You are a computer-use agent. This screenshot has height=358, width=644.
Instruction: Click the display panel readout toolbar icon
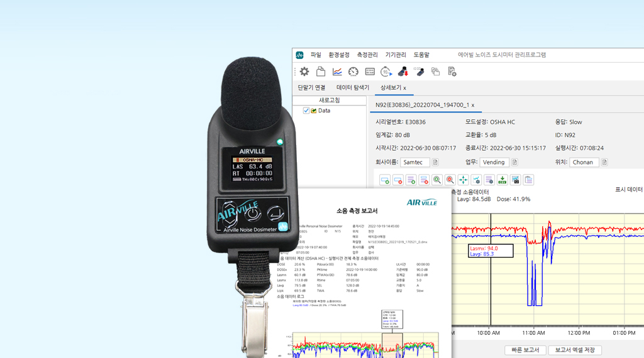[370, 72]
